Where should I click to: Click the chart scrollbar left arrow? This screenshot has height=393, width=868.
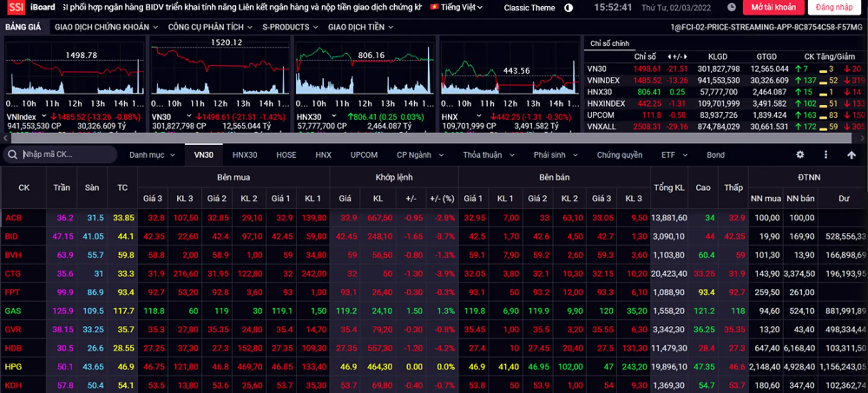pos(5,138)
